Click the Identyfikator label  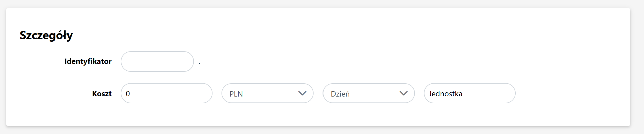(x=88, y=61)
